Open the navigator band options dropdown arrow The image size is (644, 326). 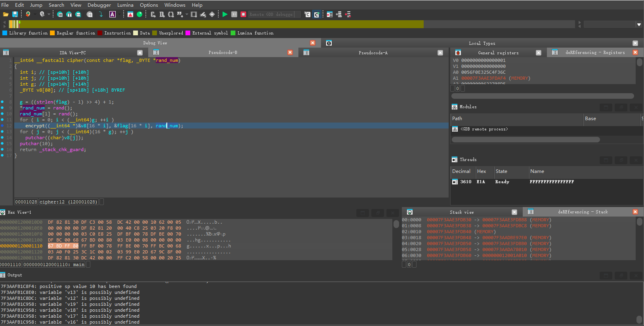coord(639,25)
